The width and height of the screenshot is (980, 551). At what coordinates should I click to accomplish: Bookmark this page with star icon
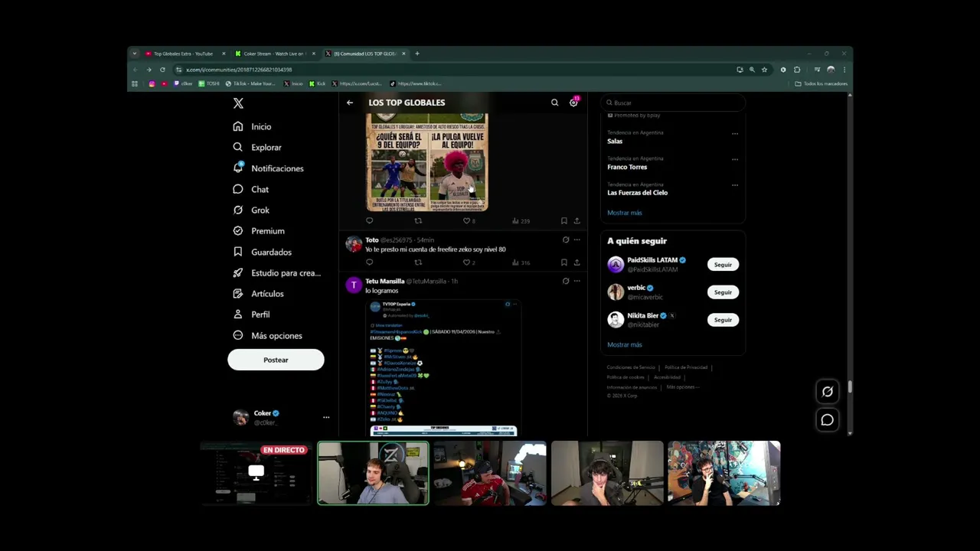pos(764,70)
